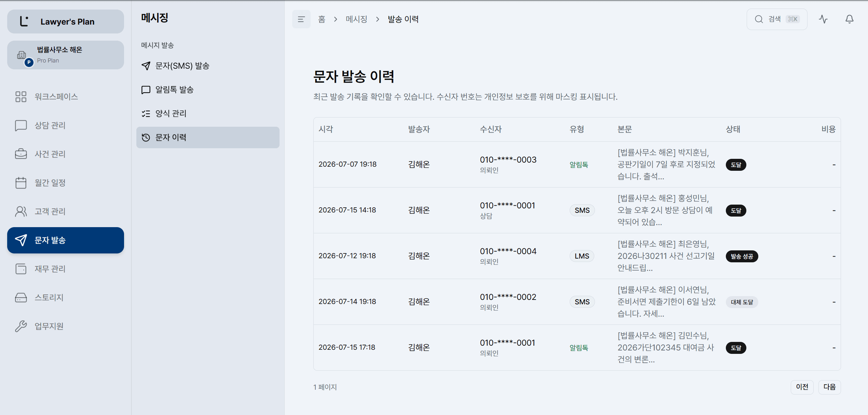Click the 업무지원 wrench icon
Screen dimensions: 868x415
pos(21,326)
